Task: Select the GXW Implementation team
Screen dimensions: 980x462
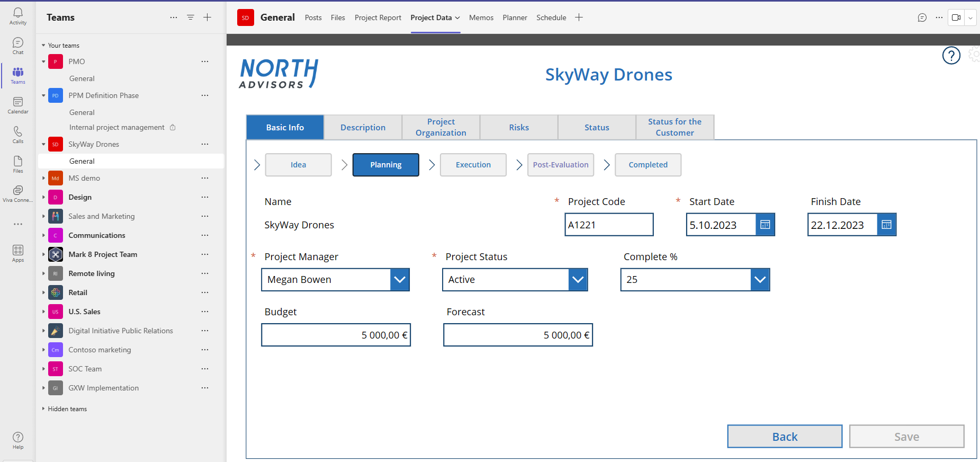Action: point(104,388)
